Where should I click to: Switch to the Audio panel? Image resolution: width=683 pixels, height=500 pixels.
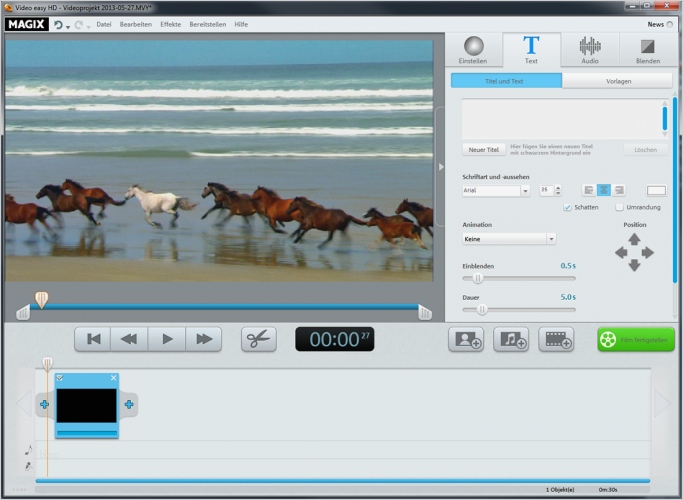pyautogui.click(x=590, y=50)
